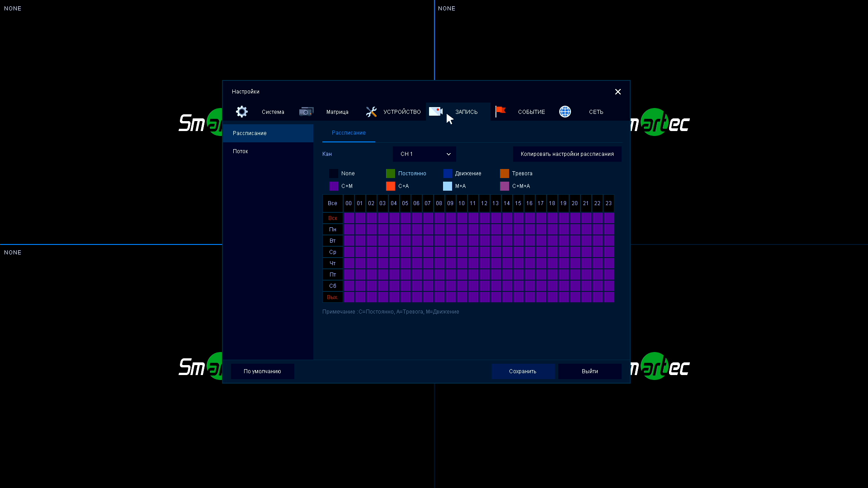This screenshot has width=868, height=488.
Task: Select the None recording mode swatch
Action: tap(334, 174)
